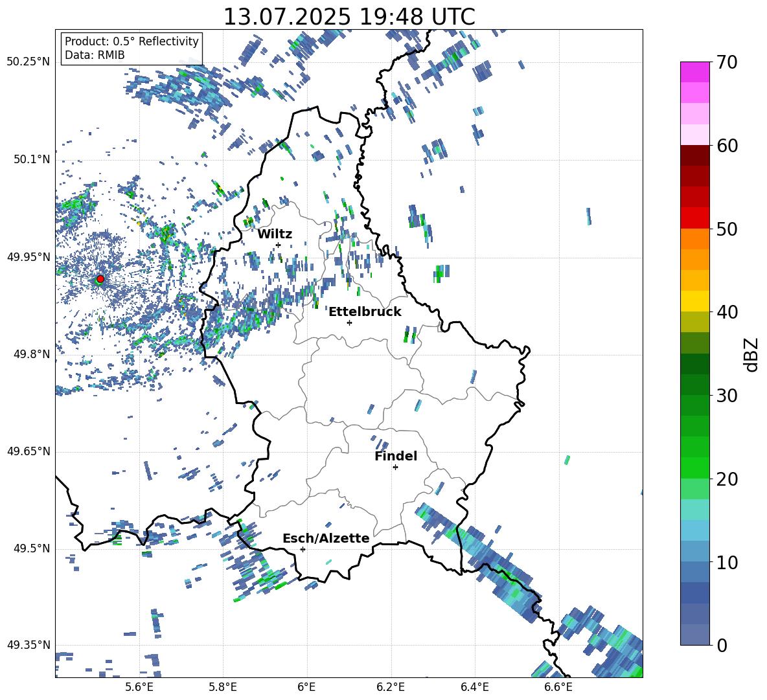This screenshot has width=767, height=700.
Task: Click the 30 label on colorbar
Action: point(726,396)
